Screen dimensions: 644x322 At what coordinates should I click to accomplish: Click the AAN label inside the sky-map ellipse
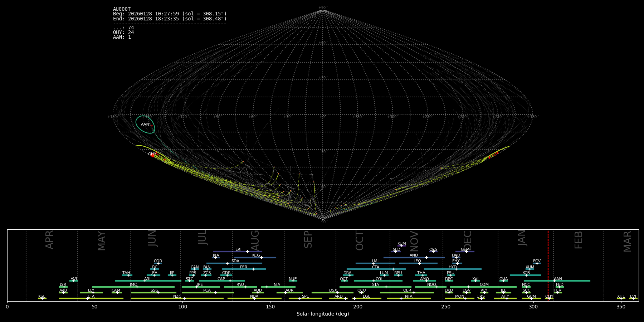tap(145, 125)
